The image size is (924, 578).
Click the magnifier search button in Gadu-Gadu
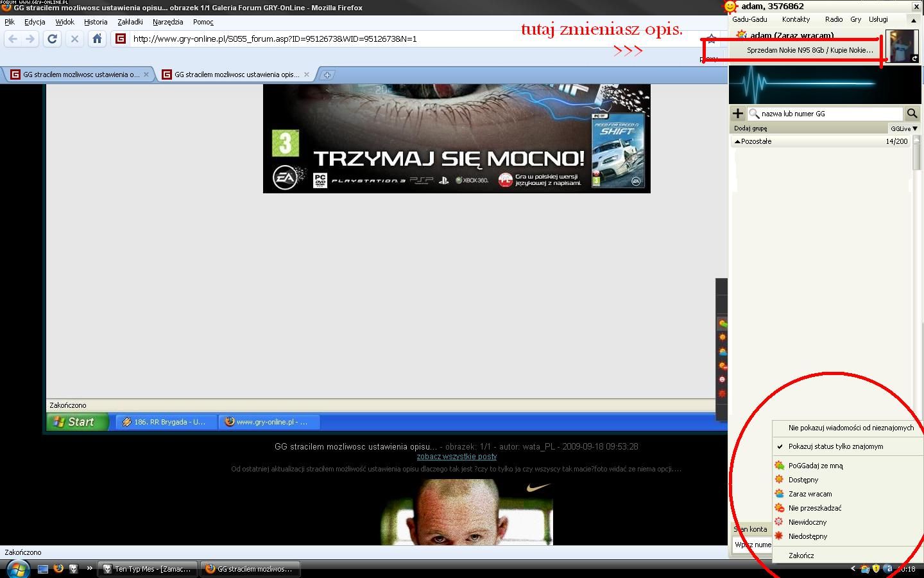(912, 114)
